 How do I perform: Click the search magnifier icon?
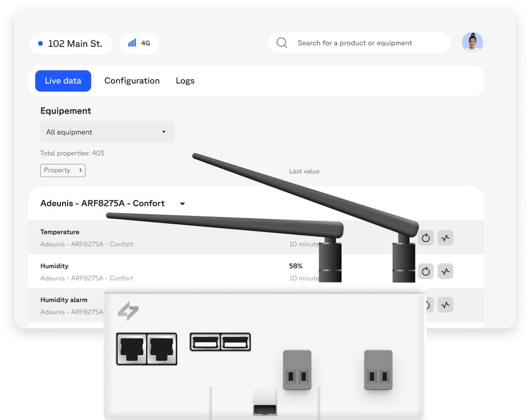[281, 43]
